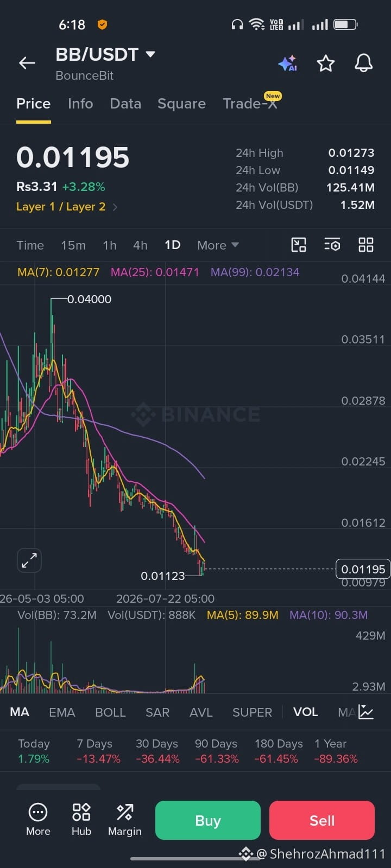Screen dimensions: 391x868
Task: Tap the Today 1.79% change
Action: point(34,751)
